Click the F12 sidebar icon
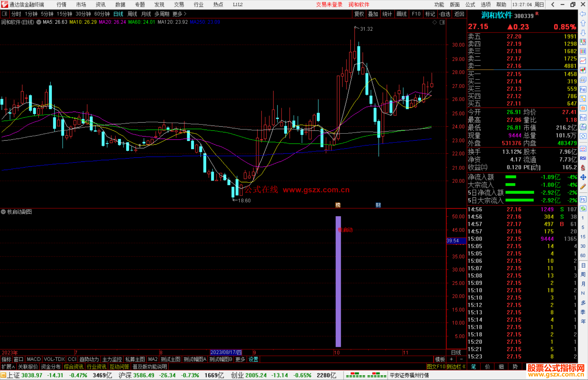Viewport: 588px width, 380px height. (583, 118)
